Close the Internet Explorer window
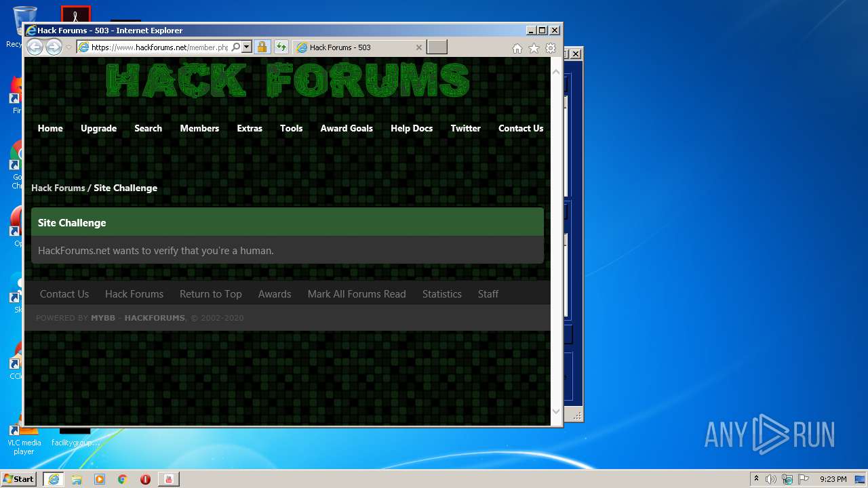This screenshot has height=488, width=868. point(555,30)
